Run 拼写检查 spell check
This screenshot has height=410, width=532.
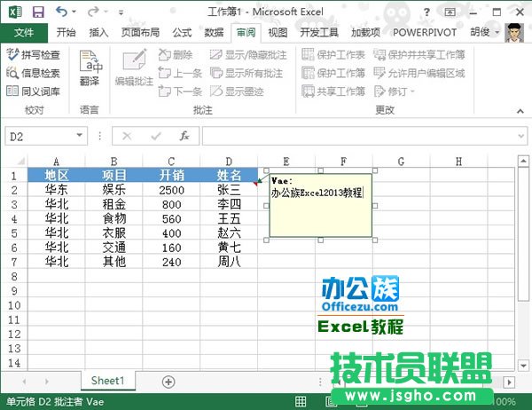tap(34, 55)
